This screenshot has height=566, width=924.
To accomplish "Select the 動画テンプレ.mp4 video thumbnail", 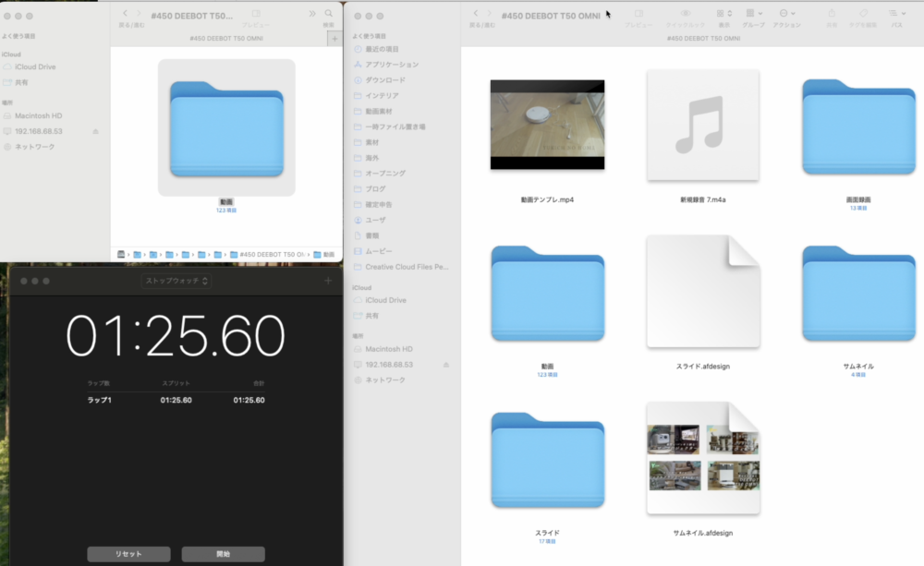I will 547,125.
